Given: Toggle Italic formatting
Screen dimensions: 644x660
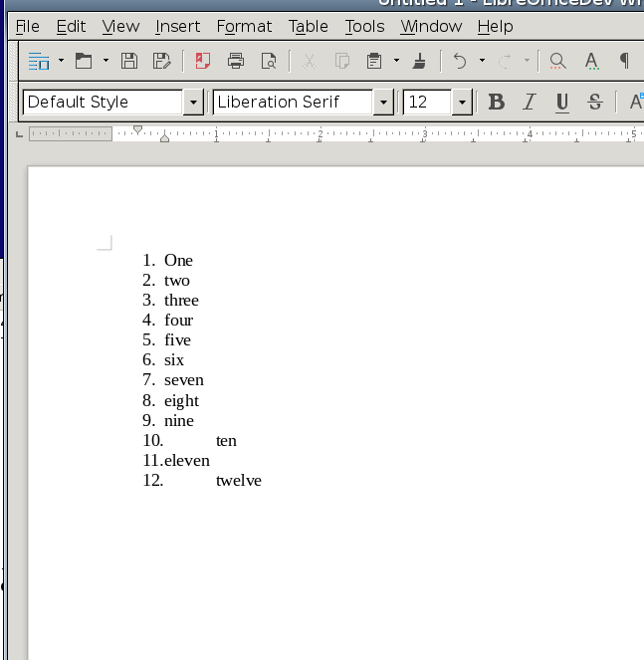Looking at the screenshot, I should pos(530,102).
